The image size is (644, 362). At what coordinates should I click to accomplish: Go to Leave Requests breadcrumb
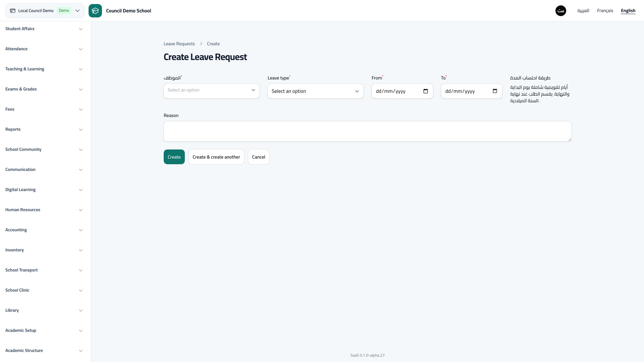coord(179,44)
